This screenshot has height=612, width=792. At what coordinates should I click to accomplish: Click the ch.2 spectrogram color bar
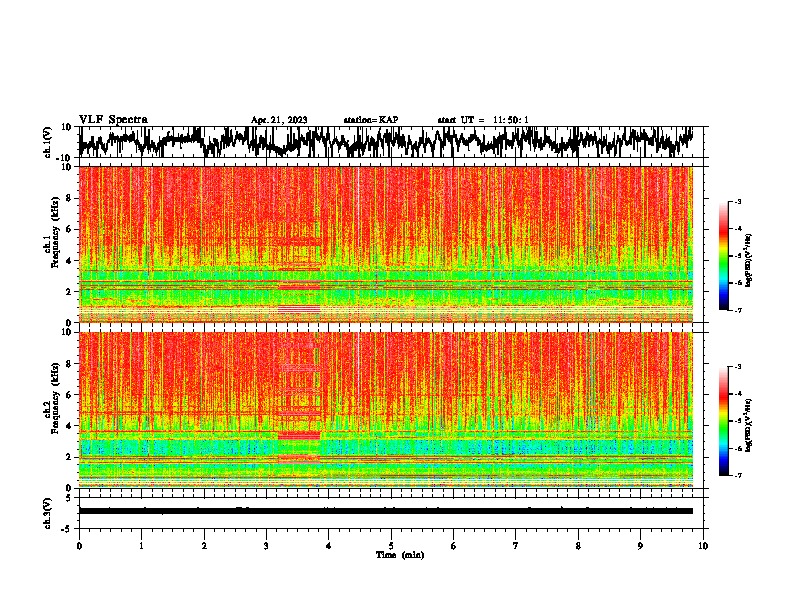point(723,421)
